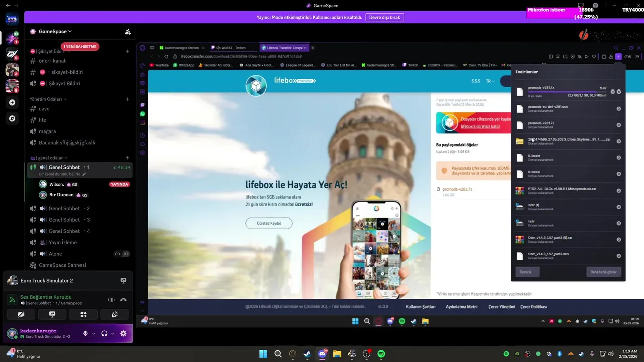Image resolution: width=644 pixels, height=362 pixels.
Task: Join the Genel Sohbet · 3 voice channel
Action: (x=79, y=220)
